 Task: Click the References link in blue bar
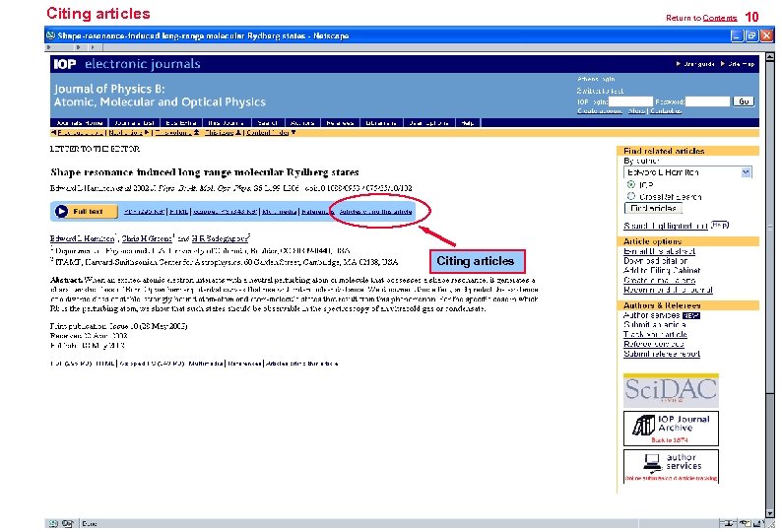tap(317, 212)
